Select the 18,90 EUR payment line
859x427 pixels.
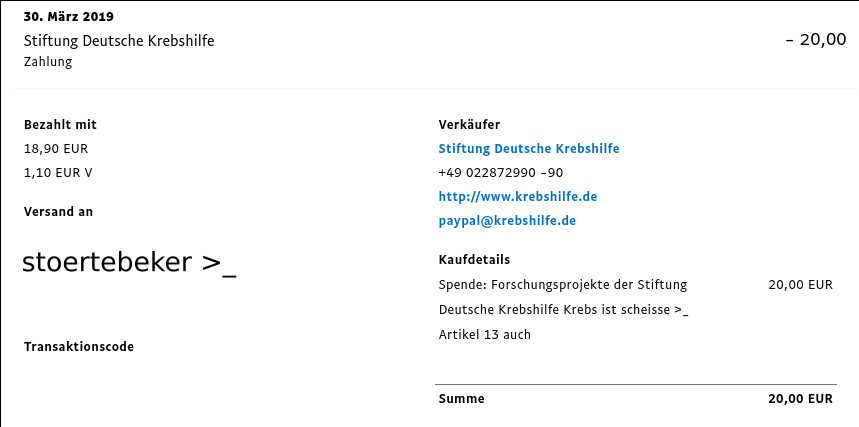pos(56,149)
